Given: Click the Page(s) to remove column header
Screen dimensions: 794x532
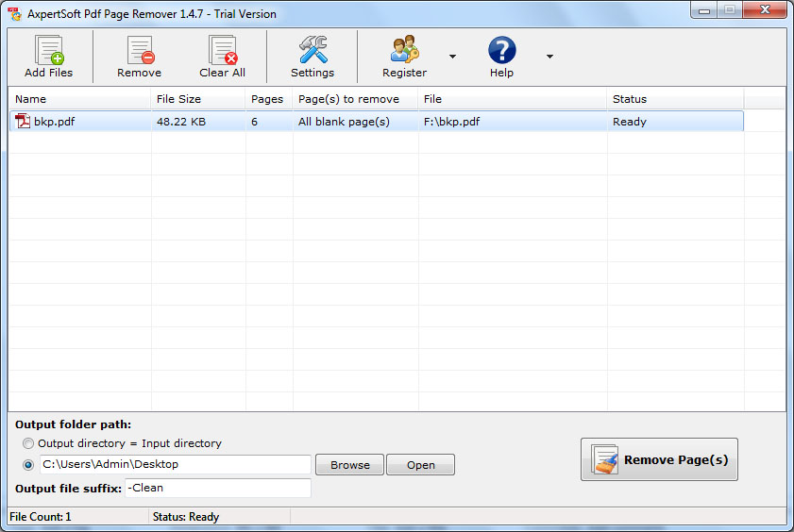Looking at the screenshot, I should point(355,99).
